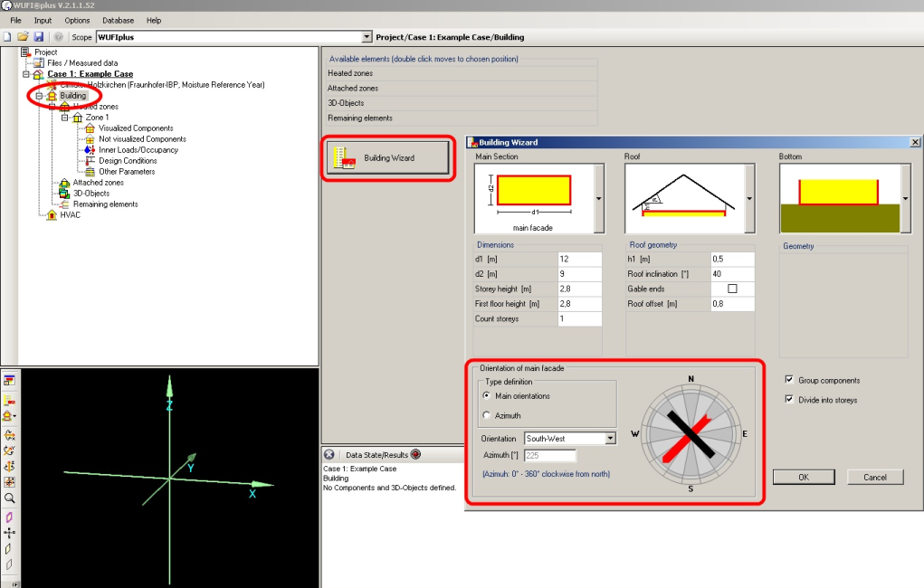Screen dimensions: 924x588
Task: Click the Storey height value field
Action: [579, 289]
